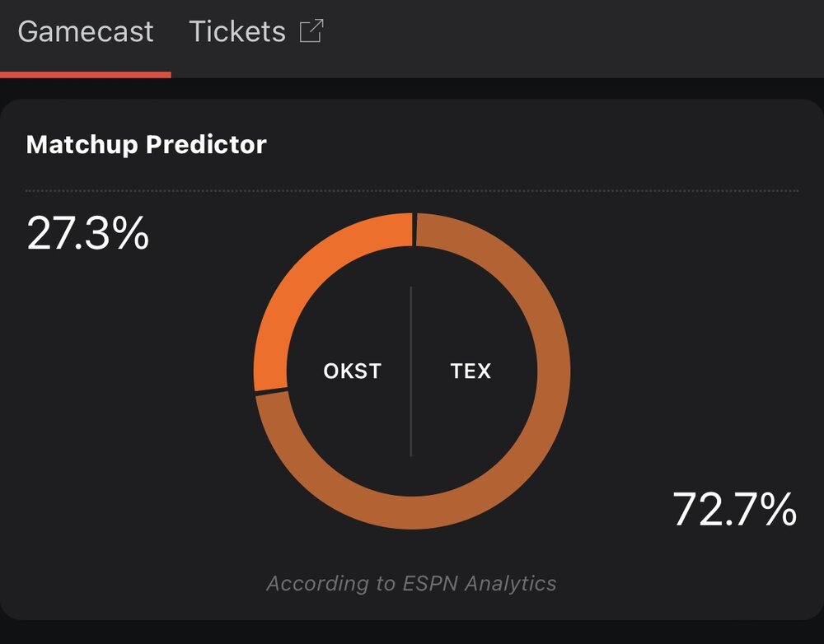Click the Matchup Predictor heading
This screenshot has width=824, height=644.
[147, 145]
